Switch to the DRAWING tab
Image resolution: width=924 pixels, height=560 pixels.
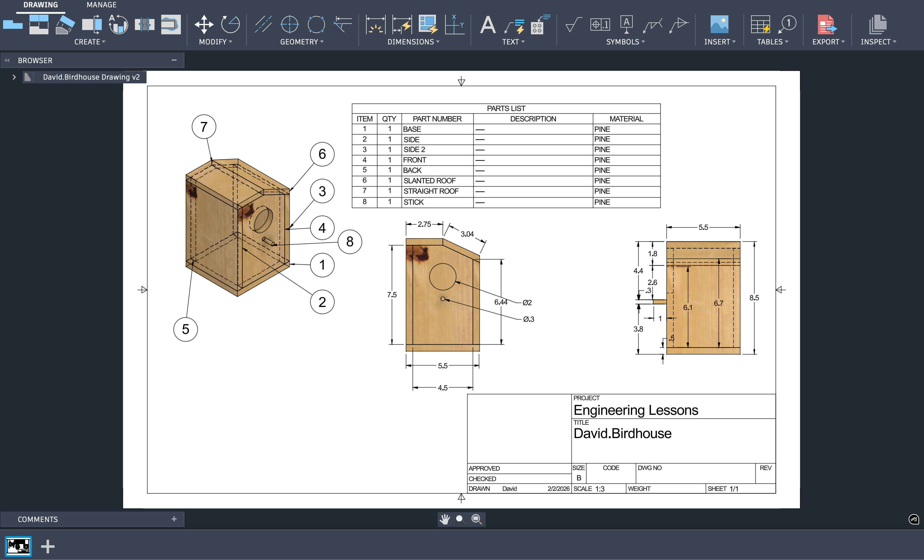[x=40, y=5]
